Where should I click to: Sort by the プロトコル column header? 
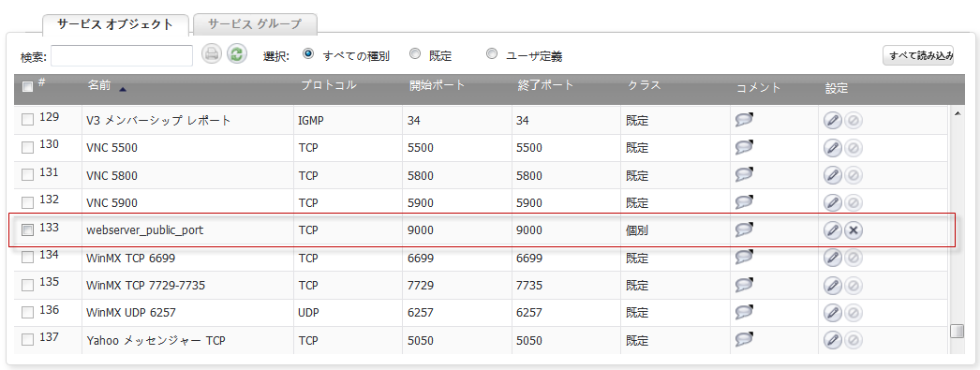[329, 85]
